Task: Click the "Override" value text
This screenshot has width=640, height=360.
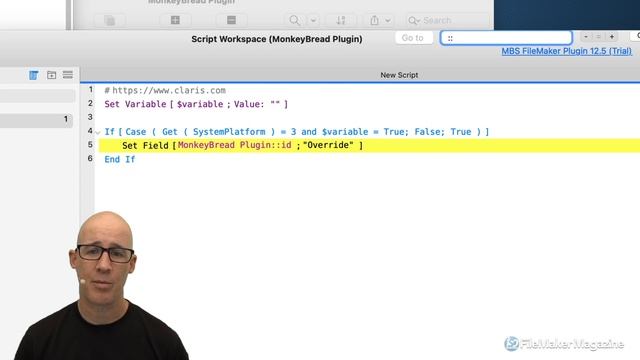Action: 328,145
